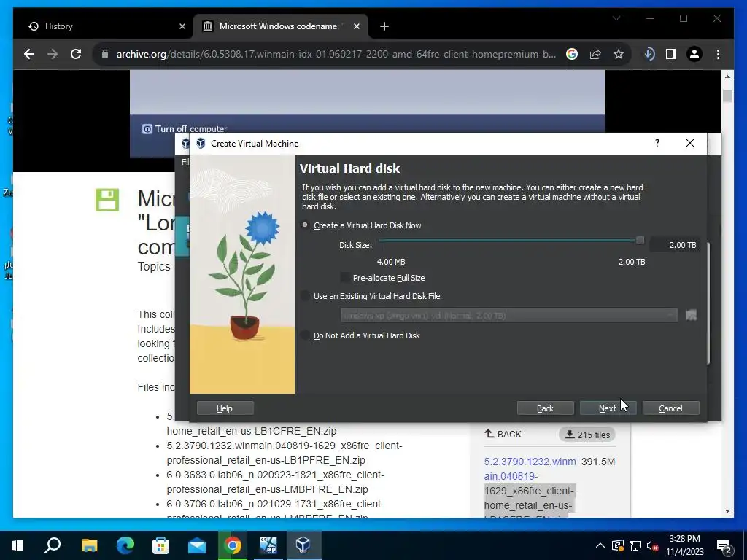Show hidden system tray icons

(x=600, y=545)
